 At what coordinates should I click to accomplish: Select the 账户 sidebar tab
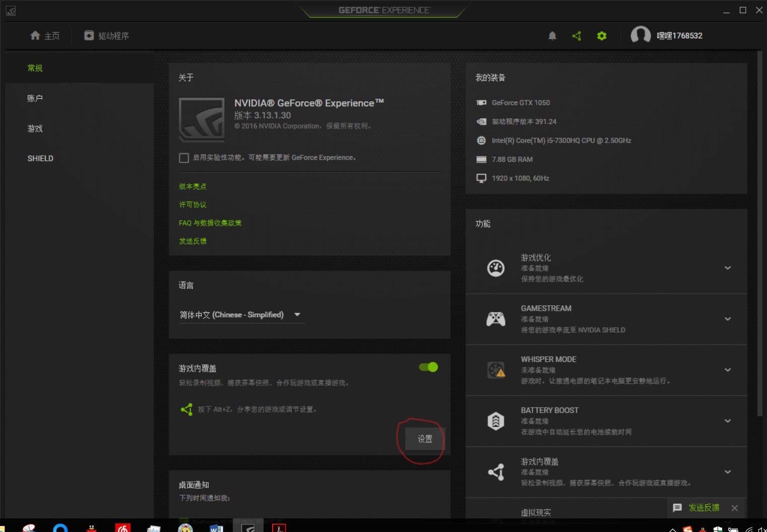tap(35, 98)
